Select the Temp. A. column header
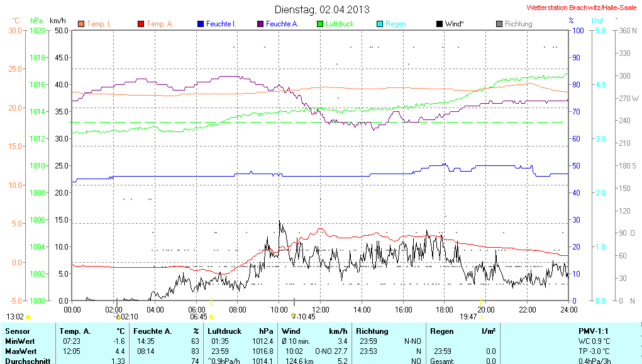 tap(75, 331)
